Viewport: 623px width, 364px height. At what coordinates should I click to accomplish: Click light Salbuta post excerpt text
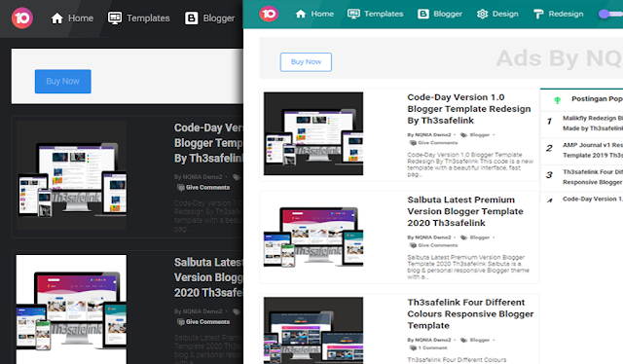468,267
